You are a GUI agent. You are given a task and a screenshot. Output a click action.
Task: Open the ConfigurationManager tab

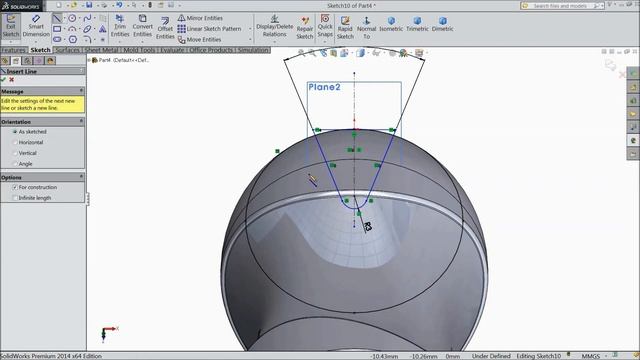[27, 61]
